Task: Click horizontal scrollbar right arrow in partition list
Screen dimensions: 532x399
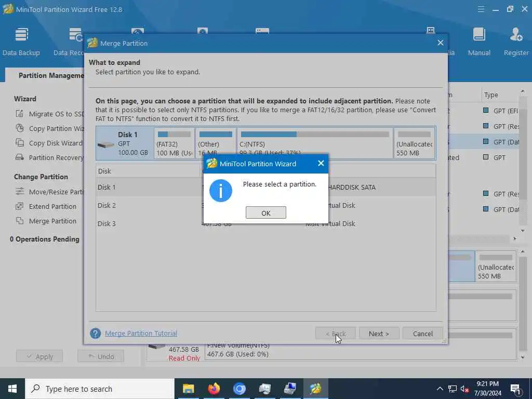Action: click(515, 239)
